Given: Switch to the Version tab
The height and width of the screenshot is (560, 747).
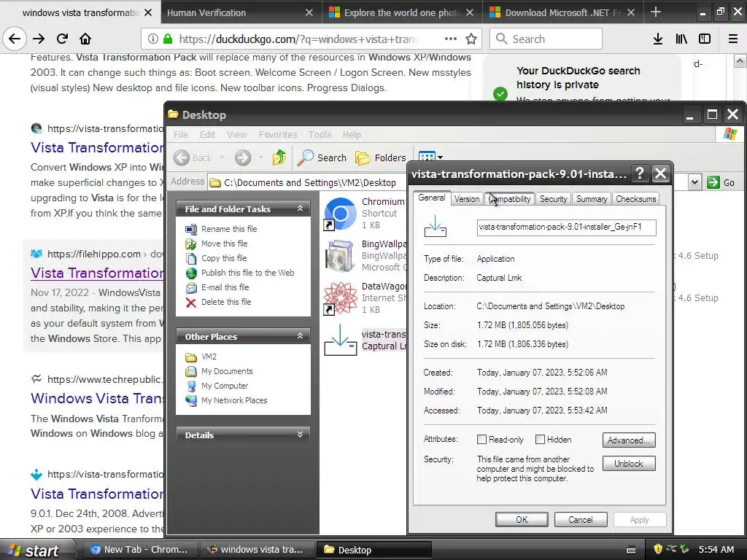Looking at the screenshot, I should click(466, 199).
